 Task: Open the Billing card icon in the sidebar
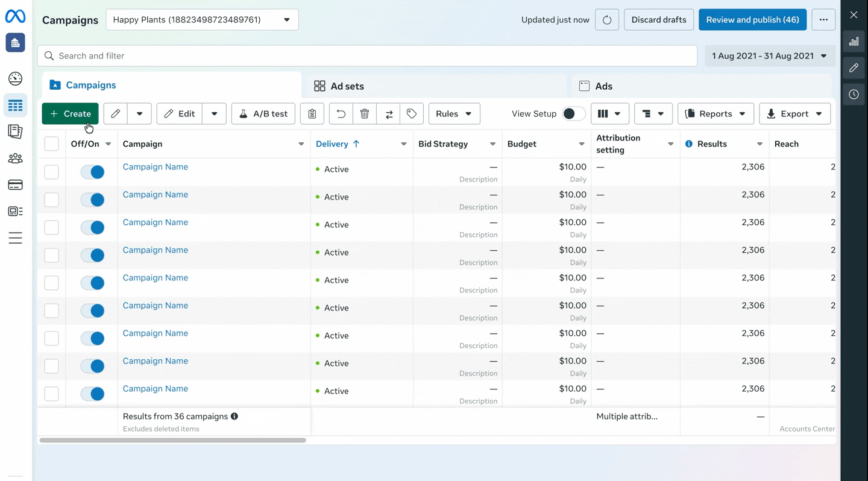[15, 184]
